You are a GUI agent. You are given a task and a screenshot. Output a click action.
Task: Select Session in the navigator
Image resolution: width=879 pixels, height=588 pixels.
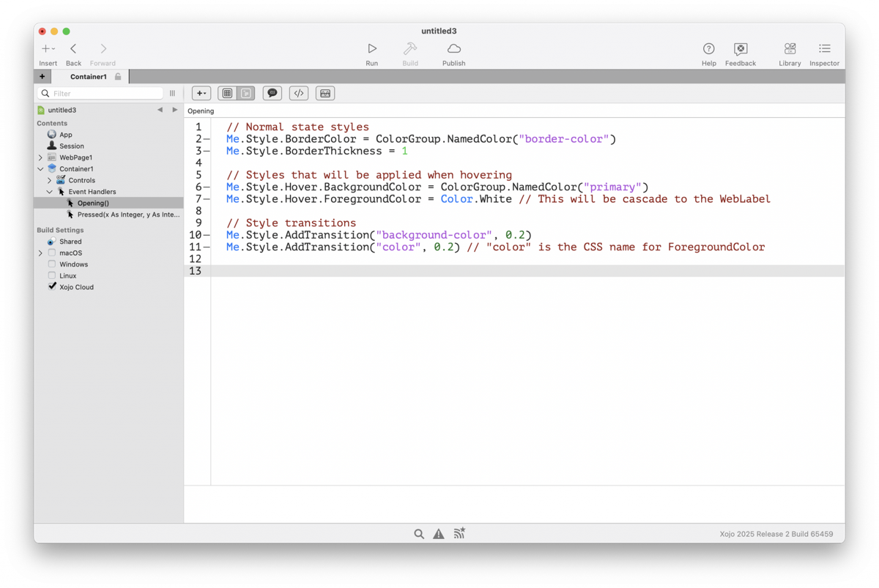point(72,146)
